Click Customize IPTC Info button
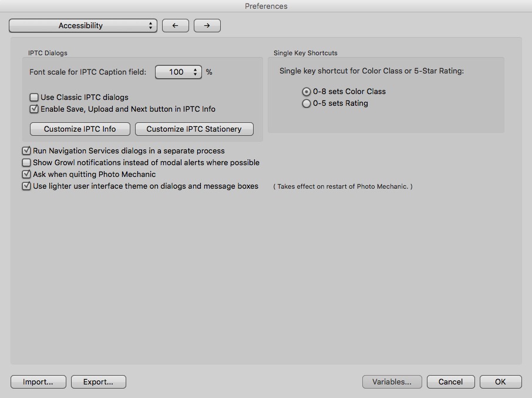Image resolution: width=532 pixels, height=398 pixels. pyautogui.click(x=80, y=129)
